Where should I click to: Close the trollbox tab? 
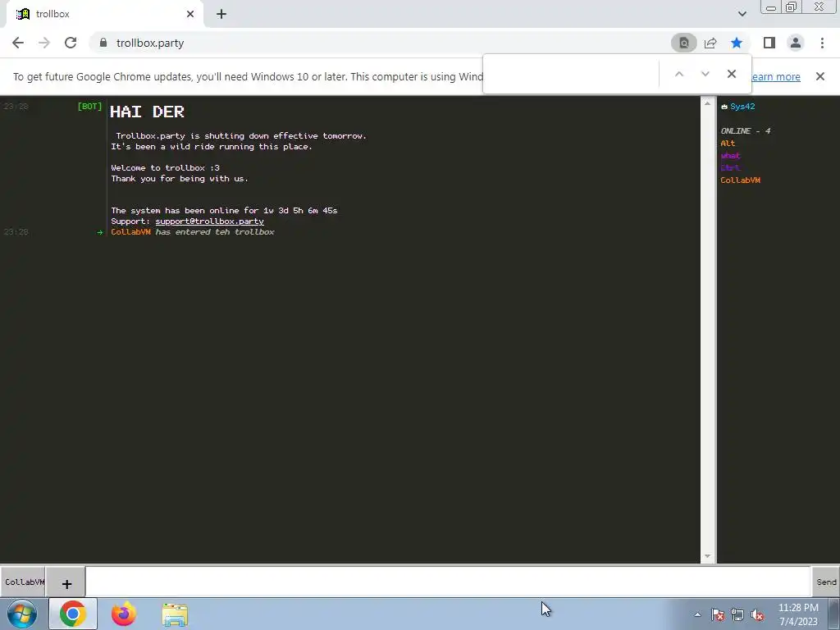tap(190, 14)
